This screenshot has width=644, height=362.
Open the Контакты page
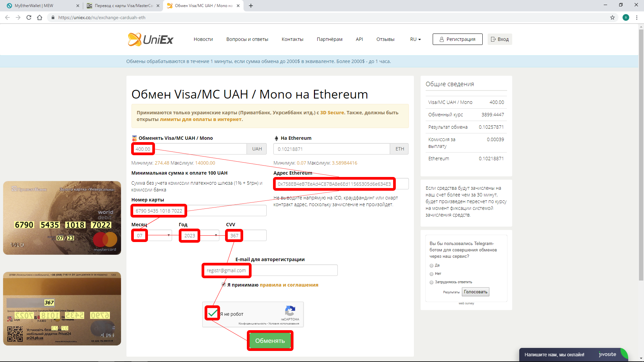(292, 39)
